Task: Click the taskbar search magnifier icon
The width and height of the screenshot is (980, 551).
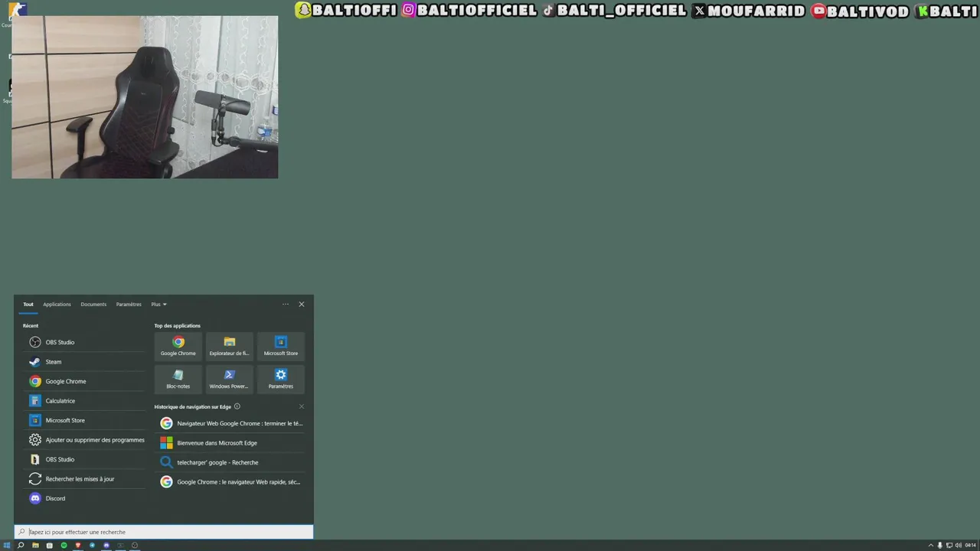Action: click(21, 546)
